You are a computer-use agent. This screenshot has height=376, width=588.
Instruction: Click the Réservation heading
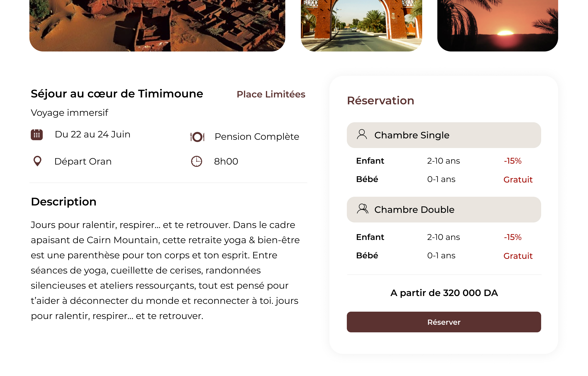click(380, 101)
